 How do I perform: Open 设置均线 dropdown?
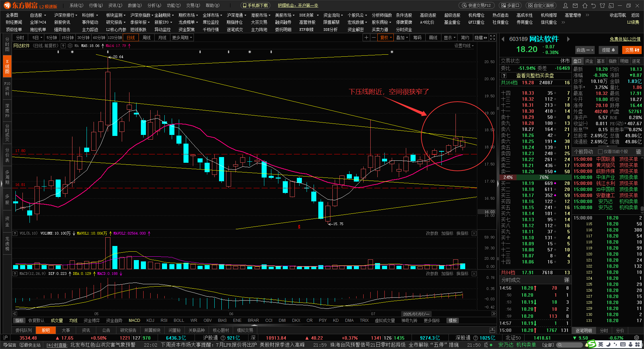[464, 46]
